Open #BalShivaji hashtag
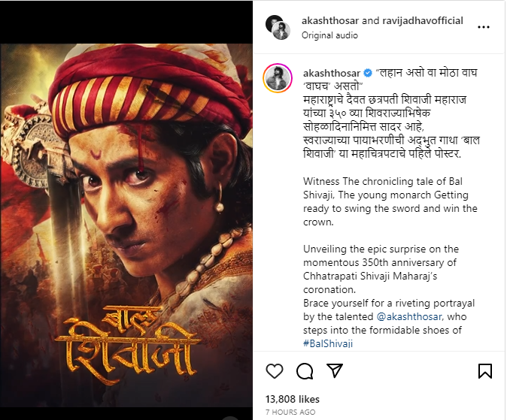The image size is (507, 420). point(328,343)
